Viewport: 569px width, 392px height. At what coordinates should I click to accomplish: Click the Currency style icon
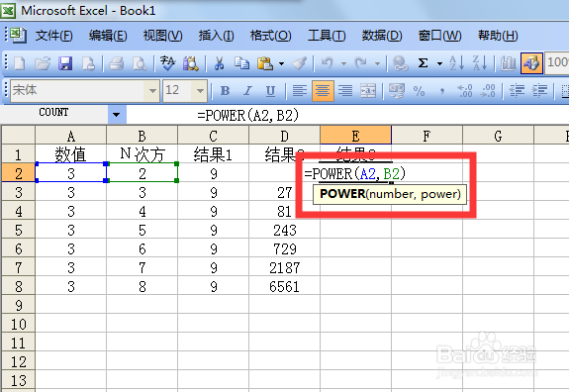396,90
